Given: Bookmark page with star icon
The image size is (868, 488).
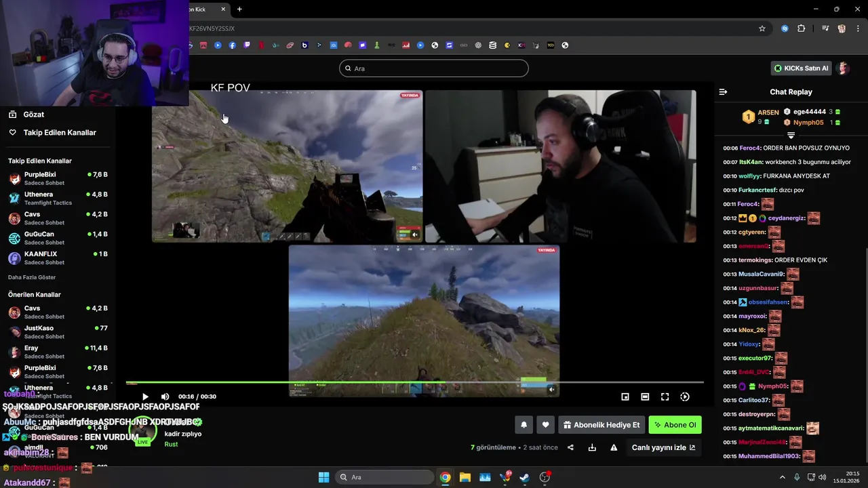Looking at the screenshot, I should tap(762, 28).
